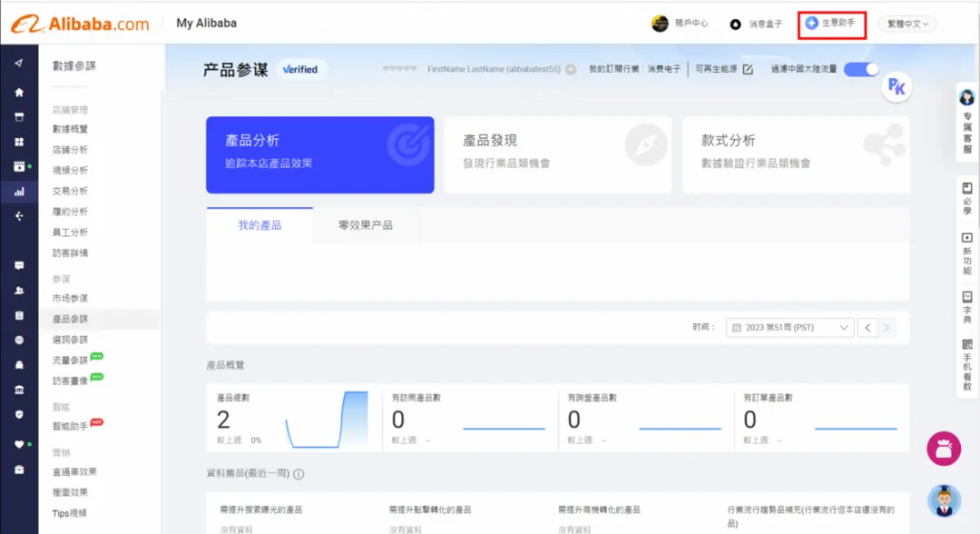This screenshot has height=534, width=980.
Task: Switch to the 零效果产品 tab
Action: point(366,225)
